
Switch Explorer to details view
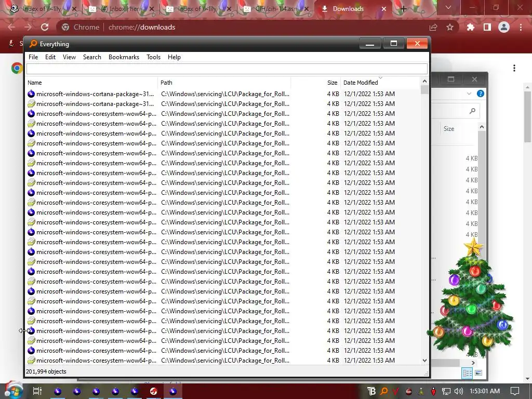[467, 373]
